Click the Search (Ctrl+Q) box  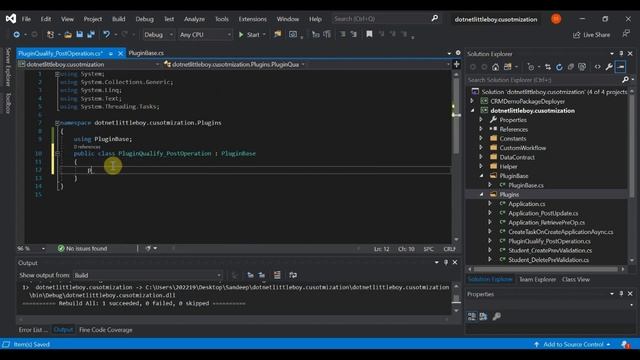386,19
